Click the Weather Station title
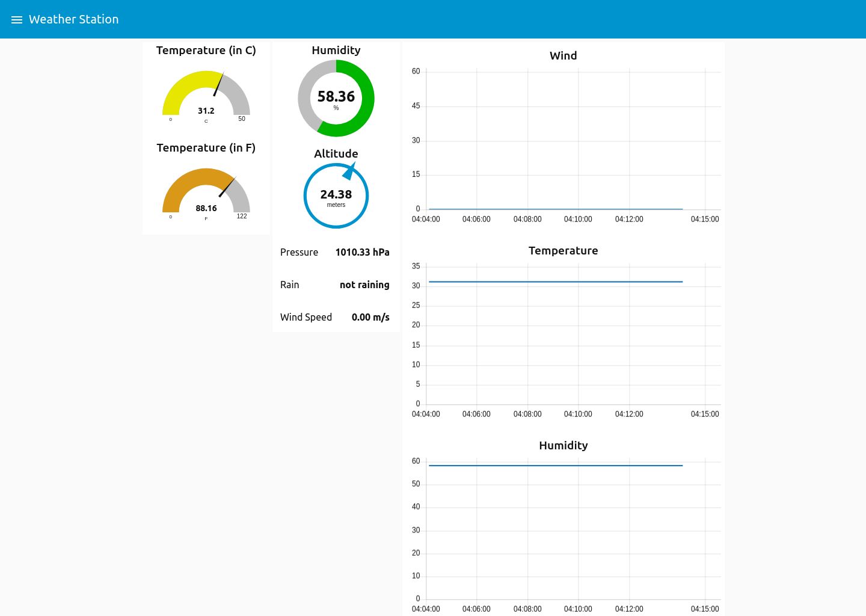 pyautogui.click(x=73, y=19)
